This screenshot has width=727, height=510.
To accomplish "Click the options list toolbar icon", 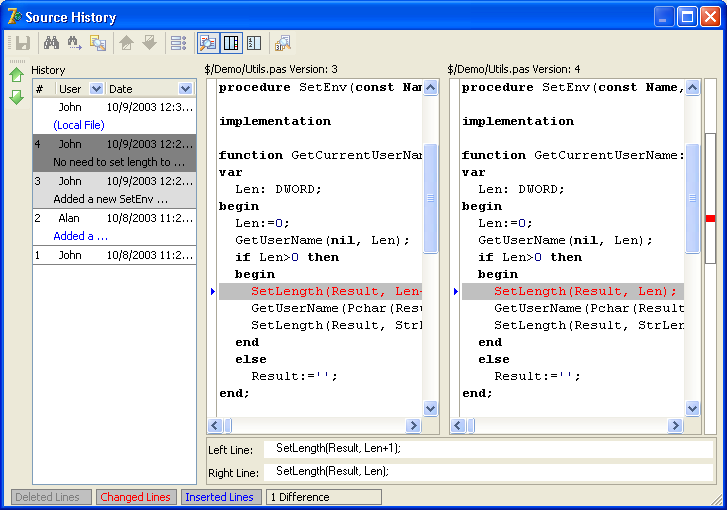I will click(x=178, y=43).
